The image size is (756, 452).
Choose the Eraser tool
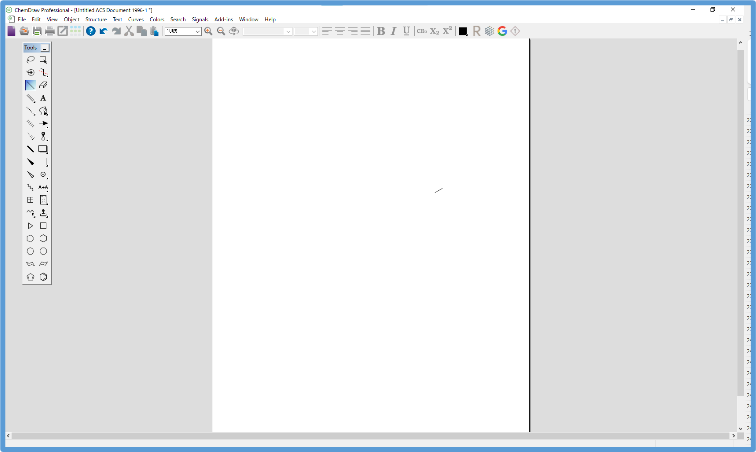pos(43,86)
